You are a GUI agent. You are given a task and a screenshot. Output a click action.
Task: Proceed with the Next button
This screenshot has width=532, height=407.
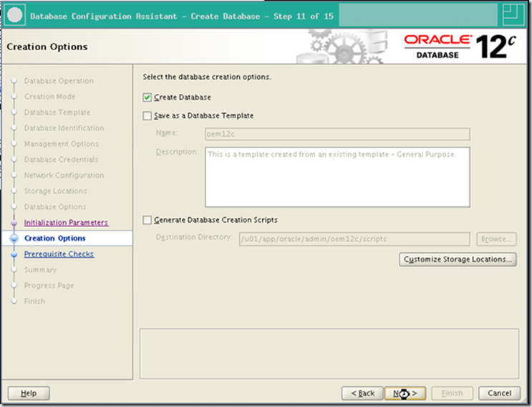pos(405,393)
